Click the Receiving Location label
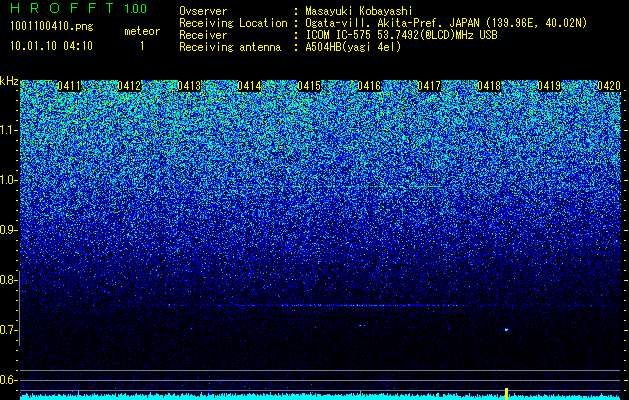This screenshot has height=400, width=629. [233, 23]
